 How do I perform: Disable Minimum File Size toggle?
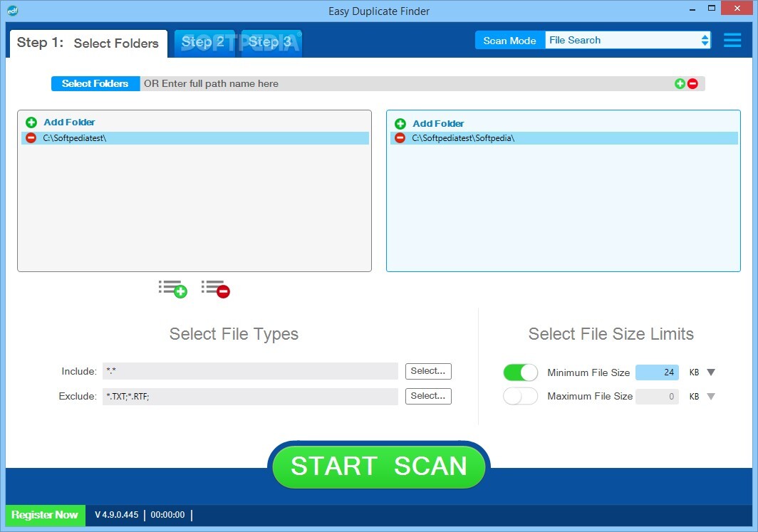click(521, 372)
